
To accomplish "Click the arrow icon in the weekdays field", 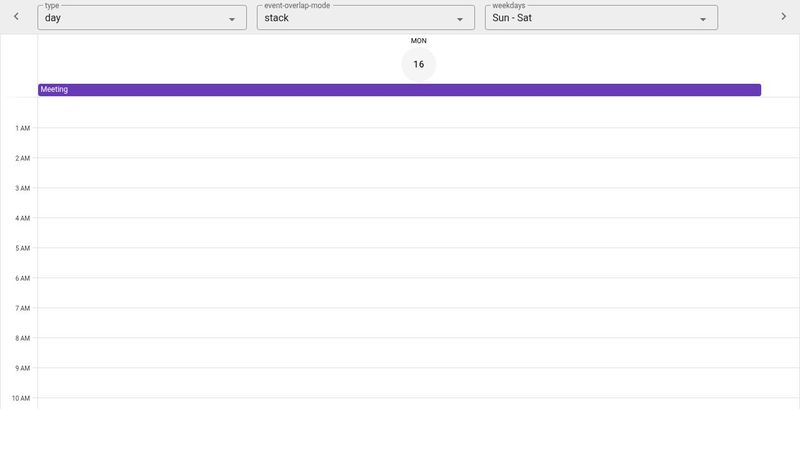I will (703, 19).
